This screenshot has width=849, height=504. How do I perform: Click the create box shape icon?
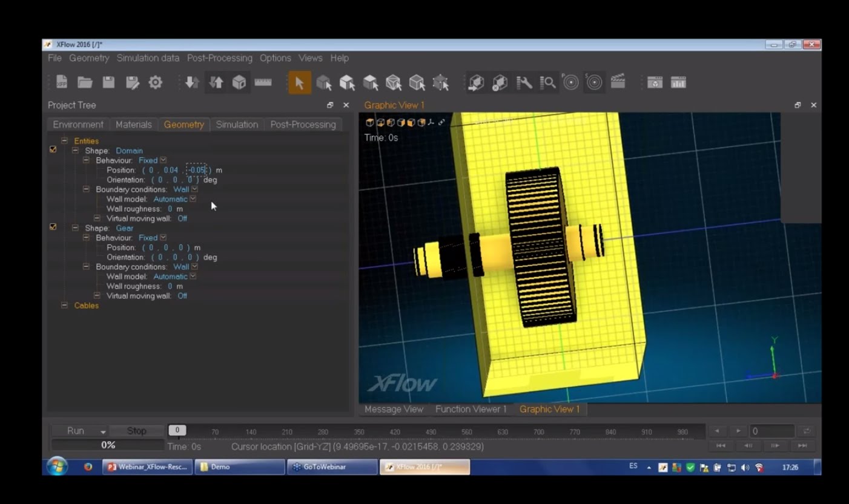239,83
